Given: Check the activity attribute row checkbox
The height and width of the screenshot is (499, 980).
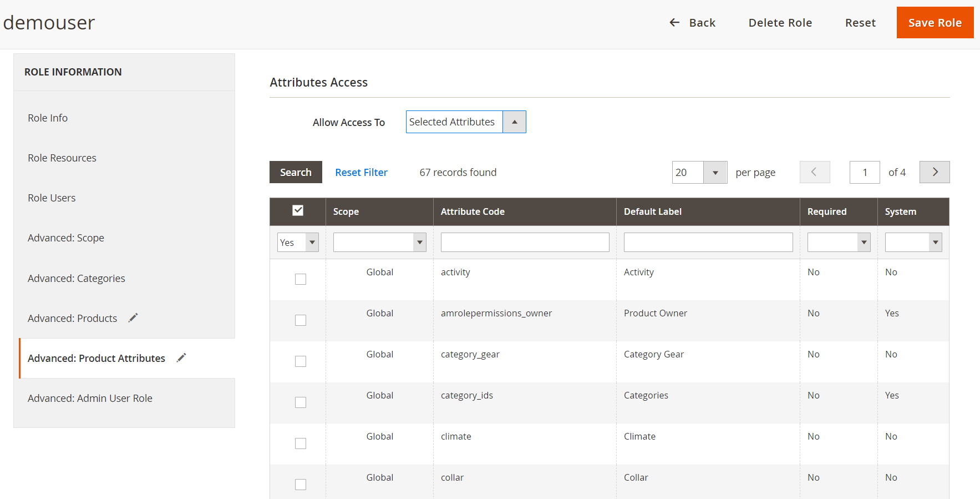Looking at the screenshot, I should (301, 279).
